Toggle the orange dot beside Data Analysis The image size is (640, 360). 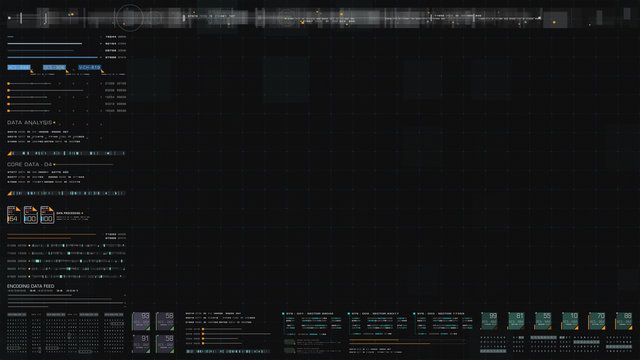(54, 122)
